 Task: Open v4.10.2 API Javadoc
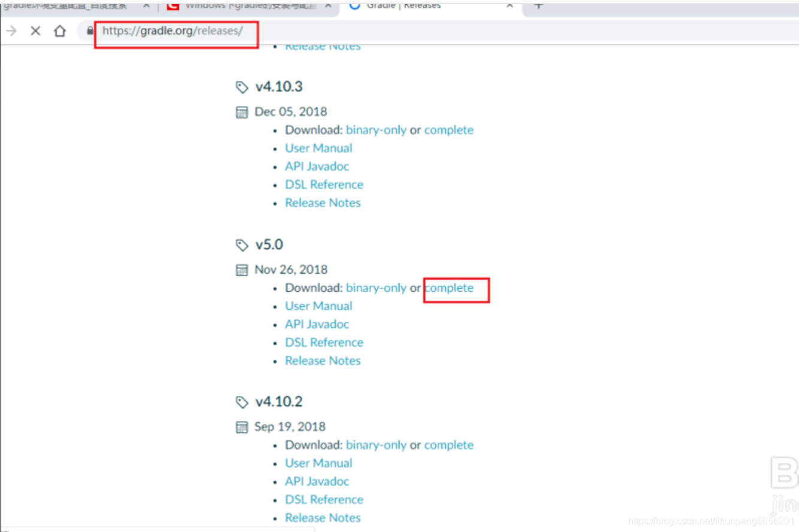pyautogui.click(x=316, y=481)
